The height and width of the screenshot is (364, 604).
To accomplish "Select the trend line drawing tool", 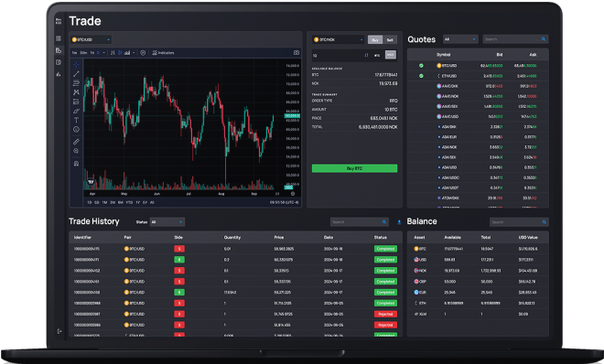I will pyautogui.click(x=76, y=73).
